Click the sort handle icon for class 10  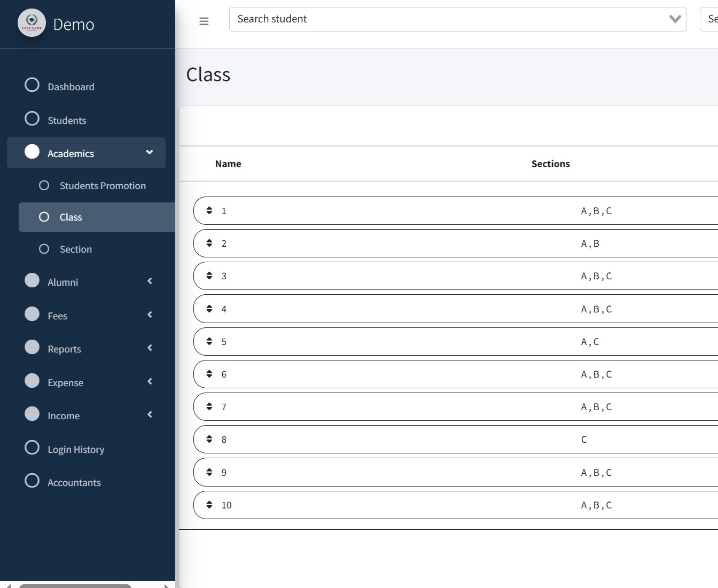[x=209, y=505]
